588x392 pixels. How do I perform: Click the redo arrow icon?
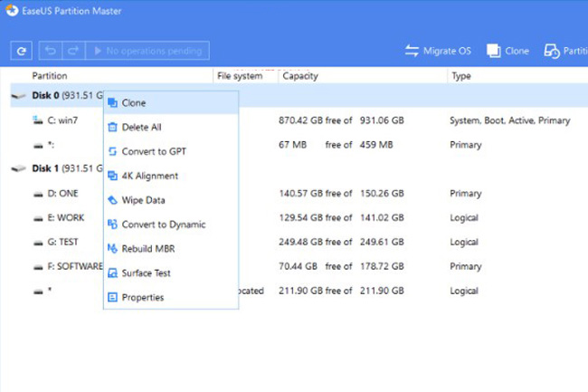73,51
